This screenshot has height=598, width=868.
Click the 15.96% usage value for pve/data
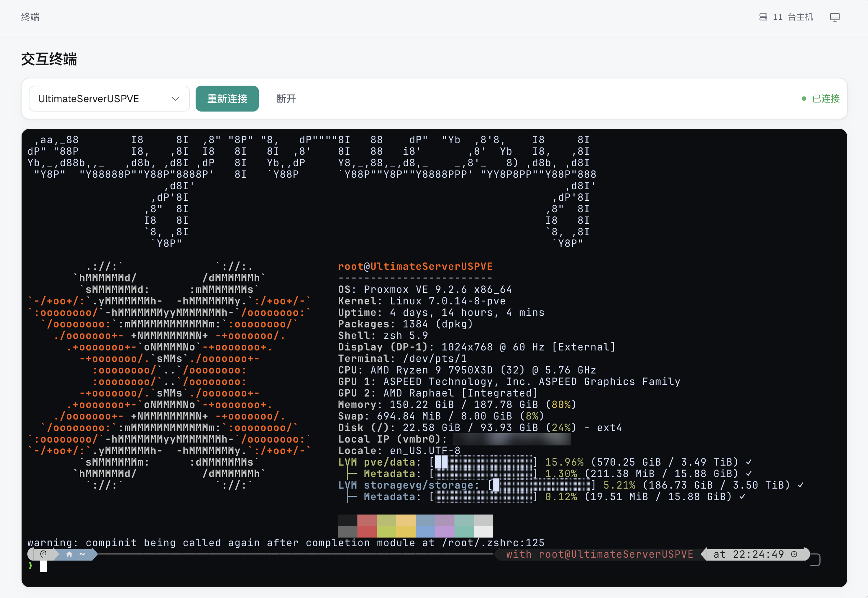click(x=564, y=462)
